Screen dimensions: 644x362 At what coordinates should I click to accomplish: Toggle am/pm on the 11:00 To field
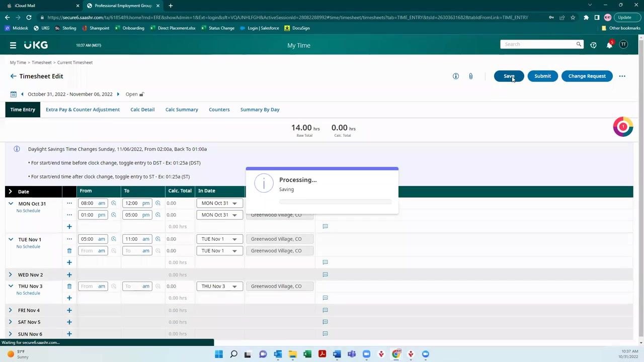tap(146, 239)
